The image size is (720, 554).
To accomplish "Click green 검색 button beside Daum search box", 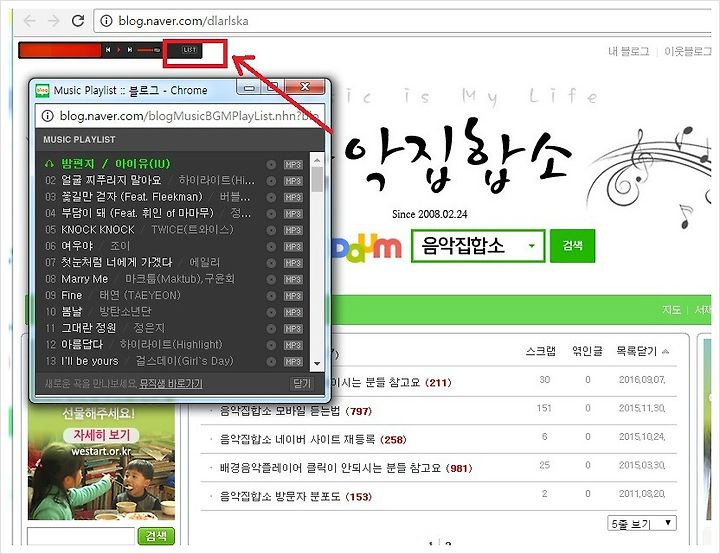I will click(573, 246).
